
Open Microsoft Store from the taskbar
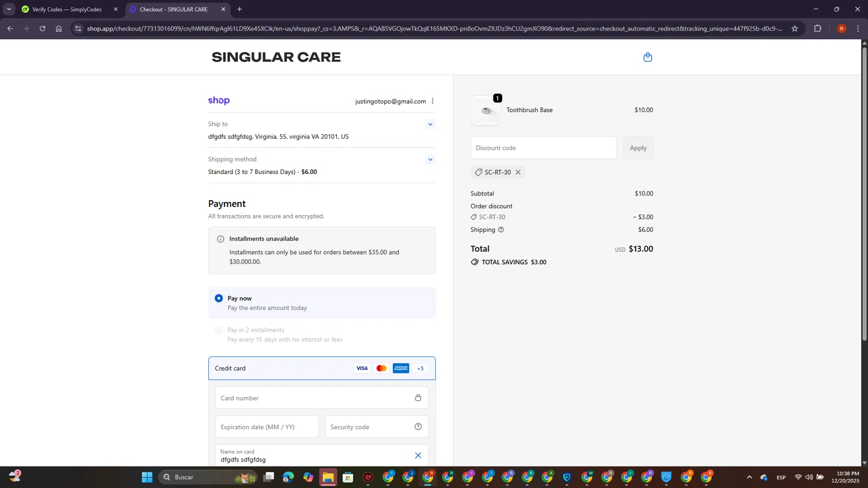click(x=348, y=477)
